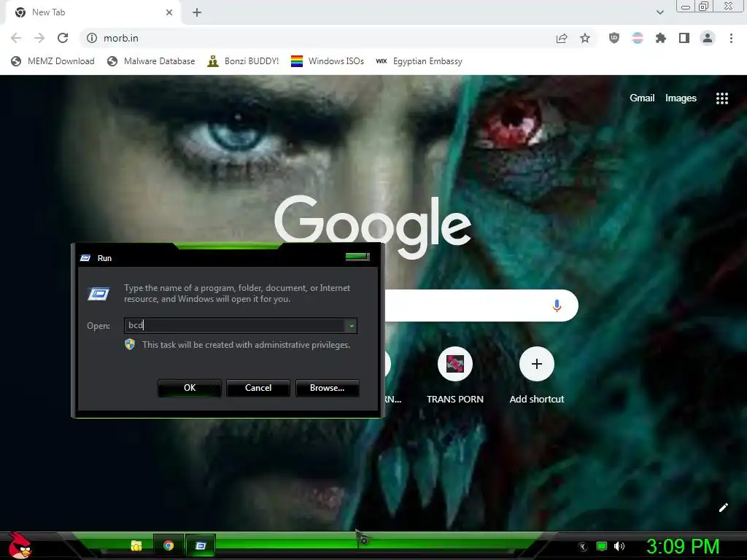Image resolution: width=747 pixels, height=560 pixels.
Task: Customize this page with the pencil icon
Action: point(723,507)
